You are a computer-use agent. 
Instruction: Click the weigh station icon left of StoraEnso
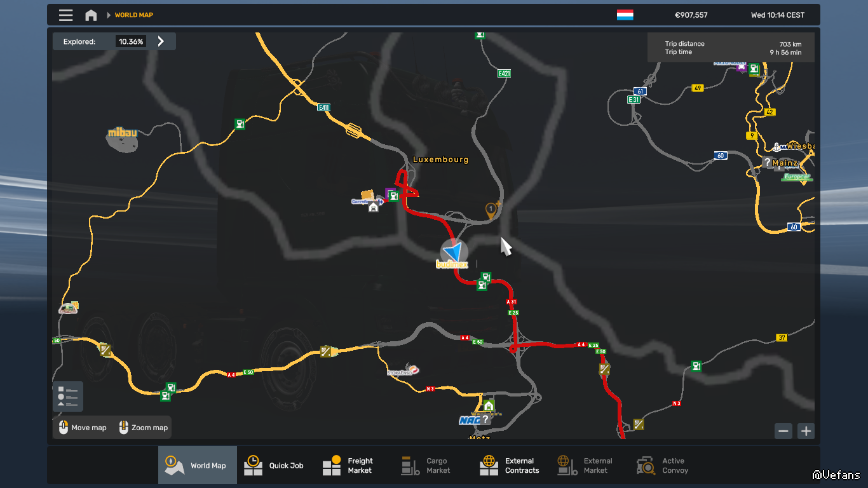tap(325, 351)
